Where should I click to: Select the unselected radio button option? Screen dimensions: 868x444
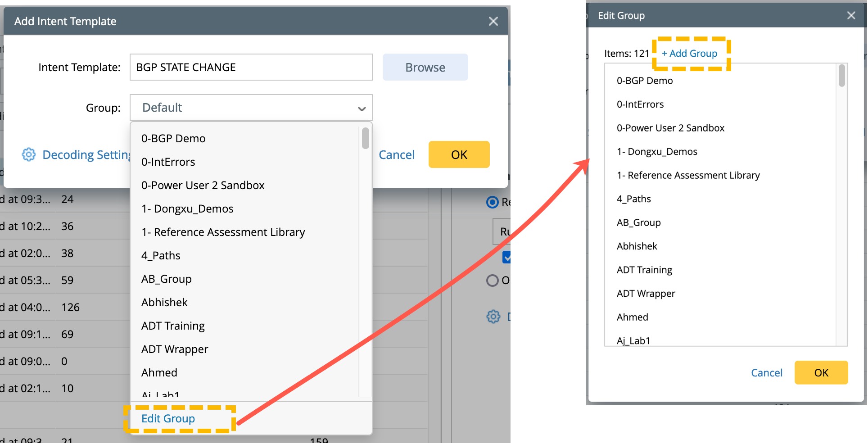point(493,281)
